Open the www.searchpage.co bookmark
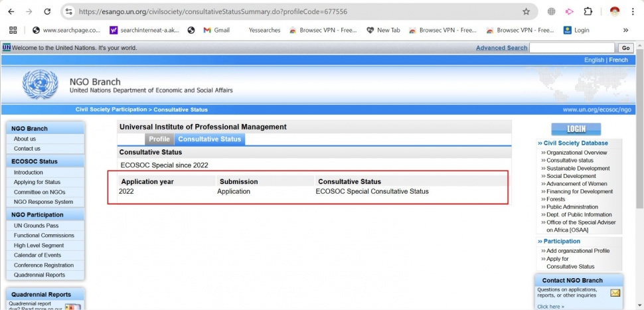Image resolution: width=644 pixels, height=310 pixels. [x=66, y=30]
